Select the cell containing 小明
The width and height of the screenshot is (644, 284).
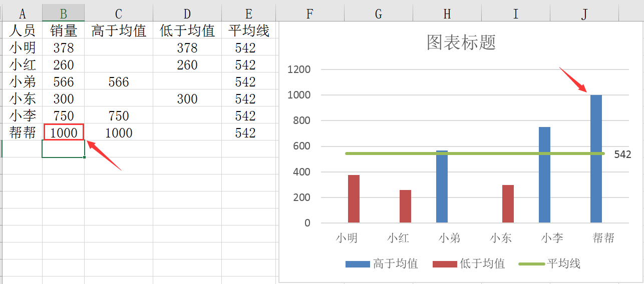(23, 48)
